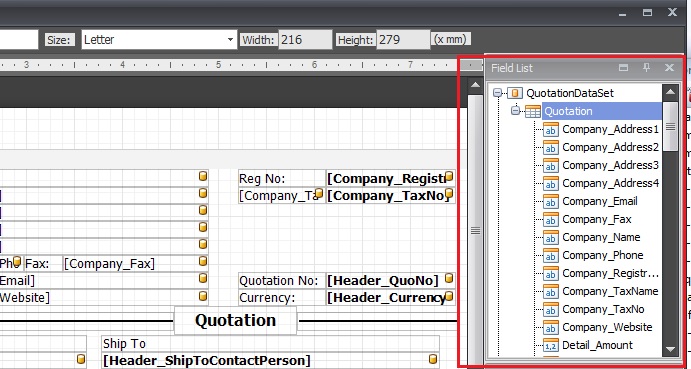Image resolution: width=691 pixels, height=369 pixels.
Task: Click data binding icon on [Company_Fax] row
Action: [203, 261]
